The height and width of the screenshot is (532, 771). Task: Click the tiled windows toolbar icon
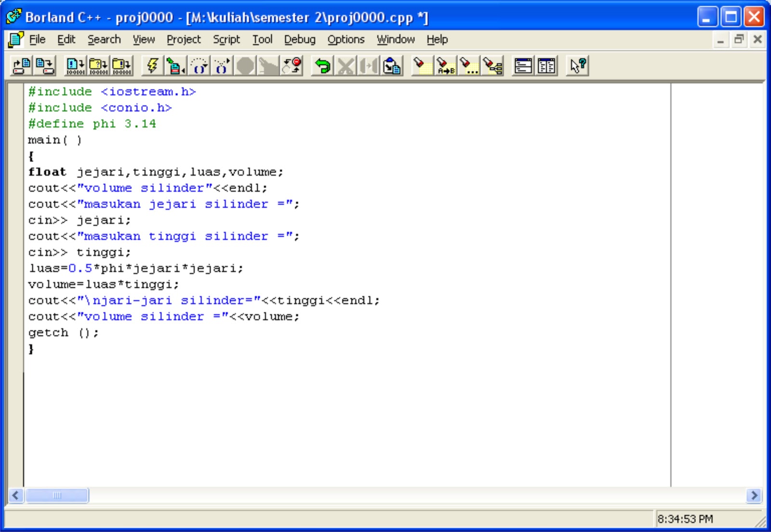click(x=546, y=66)
